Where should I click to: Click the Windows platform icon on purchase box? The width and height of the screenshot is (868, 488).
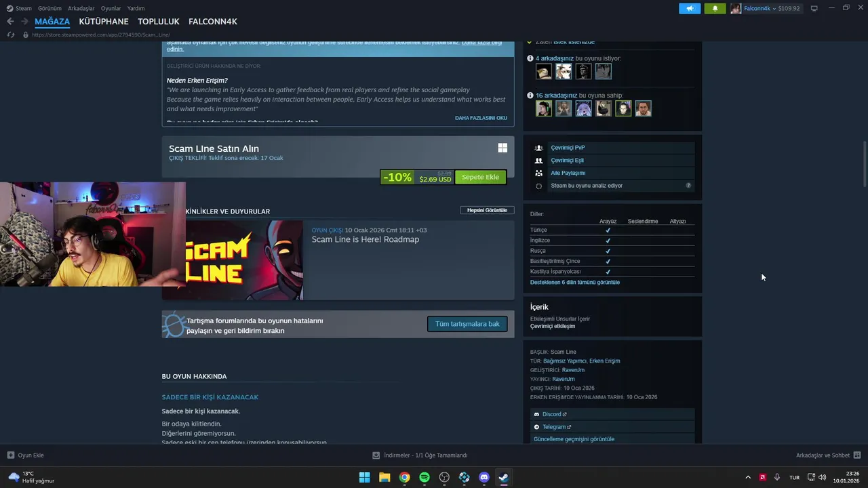502,148
